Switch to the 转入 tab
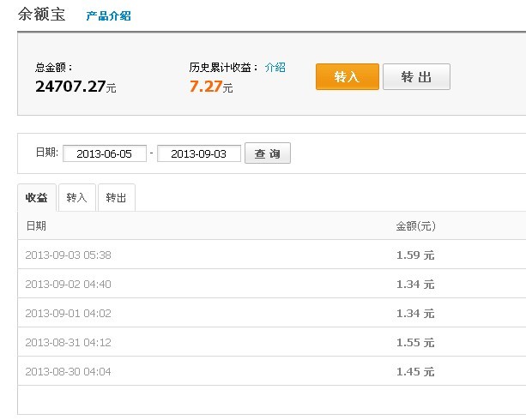Viewport: 526px width, 420px height. [77, 198]
